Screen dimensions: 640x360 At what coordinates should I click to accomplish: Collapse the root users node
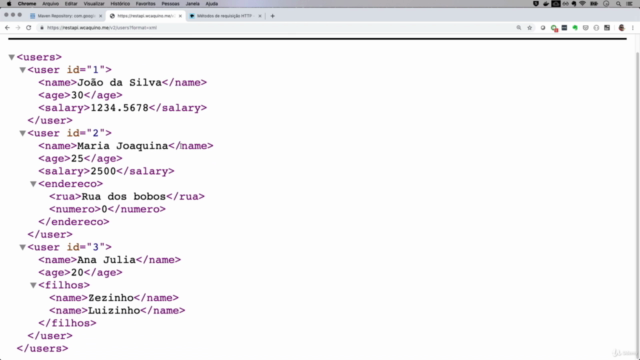pos(11,57)
